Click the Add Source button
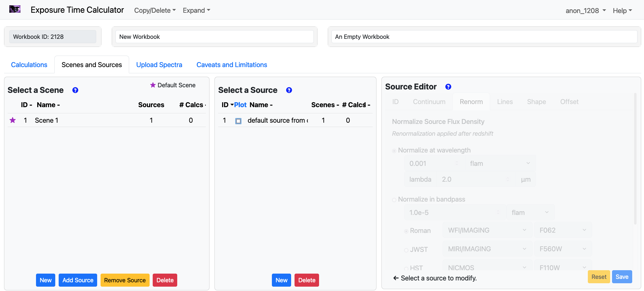 coord(78,280)
